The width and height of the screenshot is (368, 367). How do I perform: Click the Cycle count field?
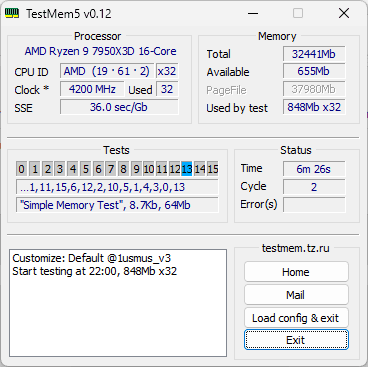coord(314,187)
